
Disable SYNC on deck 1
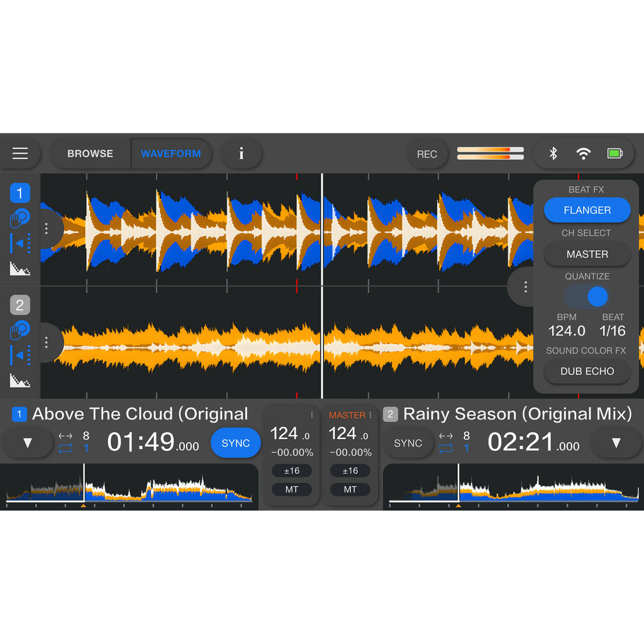click(236, 443)
